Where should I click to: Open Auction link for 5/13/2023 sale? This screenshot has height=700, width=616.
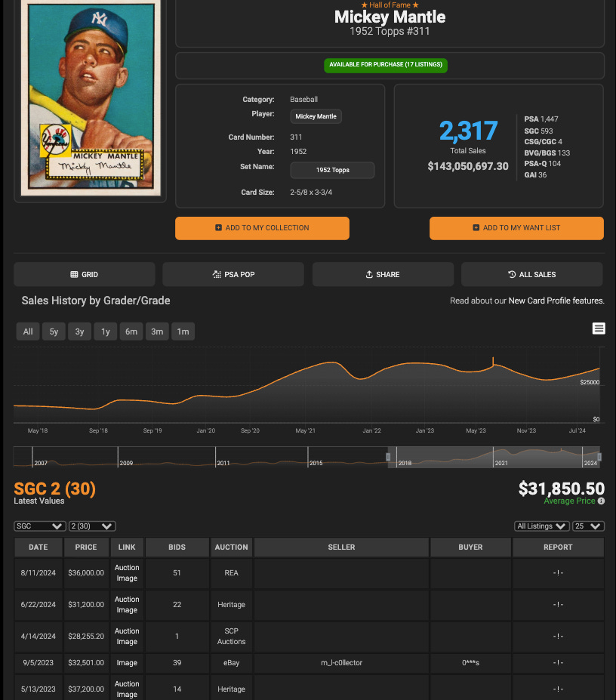click(x=127, y=684)
